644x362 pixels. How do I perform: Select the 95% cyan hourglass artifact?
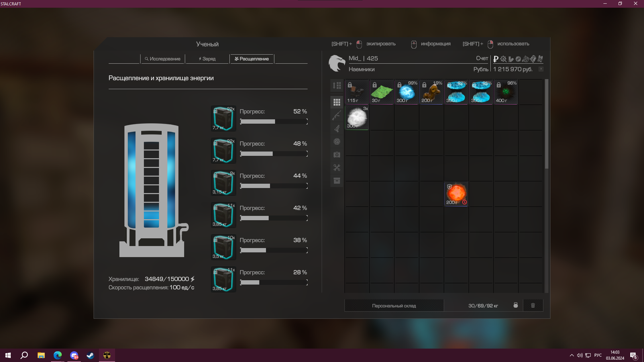coord(481,92)
